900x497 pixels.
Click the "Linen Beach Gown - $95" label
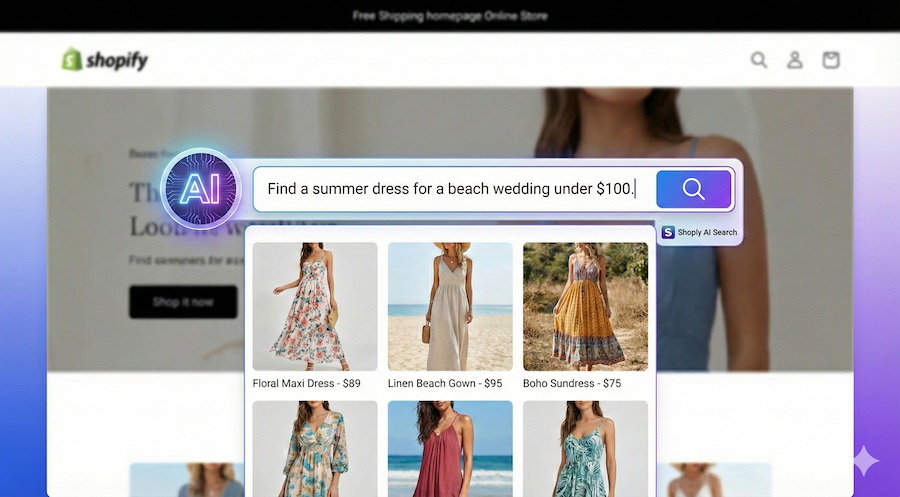click(x=445, y=383)
